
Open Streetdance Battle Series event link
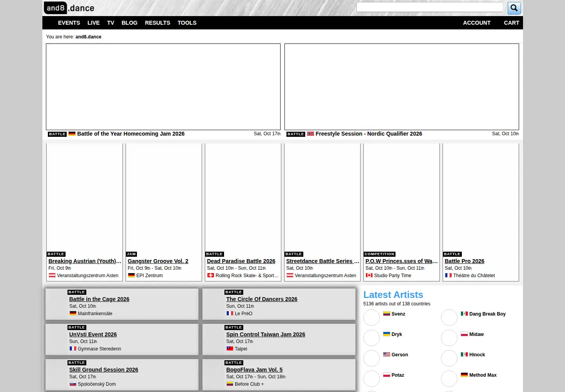tap(323, 261)
